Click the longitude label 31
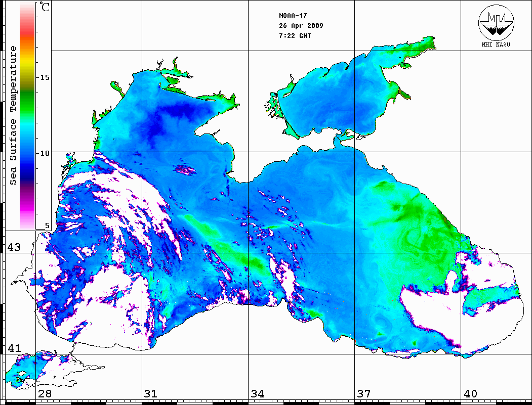The height and width of the screenshot is (405, 532). (151, 393)
